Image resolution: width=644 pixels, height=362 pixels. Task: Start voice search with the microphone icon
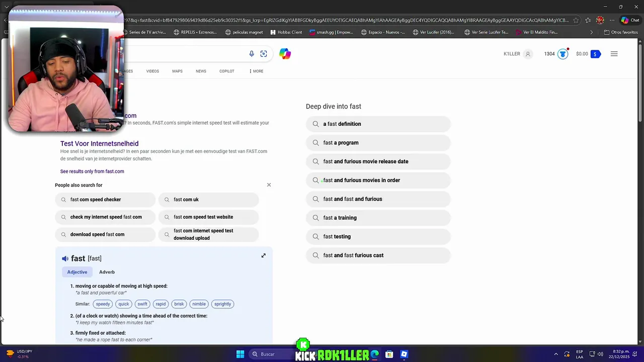252,54
